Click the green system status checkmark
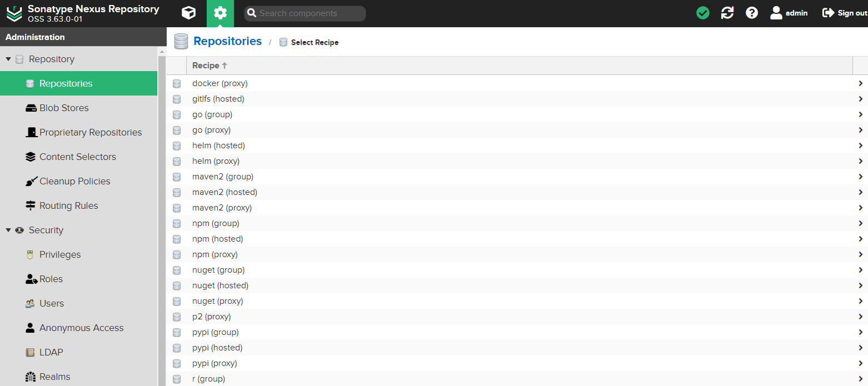 703,13
